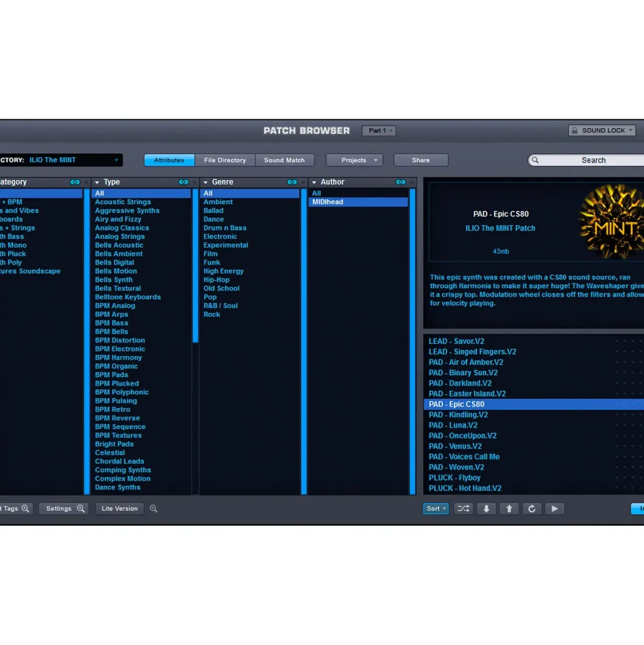Toggle the Author column filter link icon
The height and width of the screenshot is (645, 644).
[x=401, y=182]
